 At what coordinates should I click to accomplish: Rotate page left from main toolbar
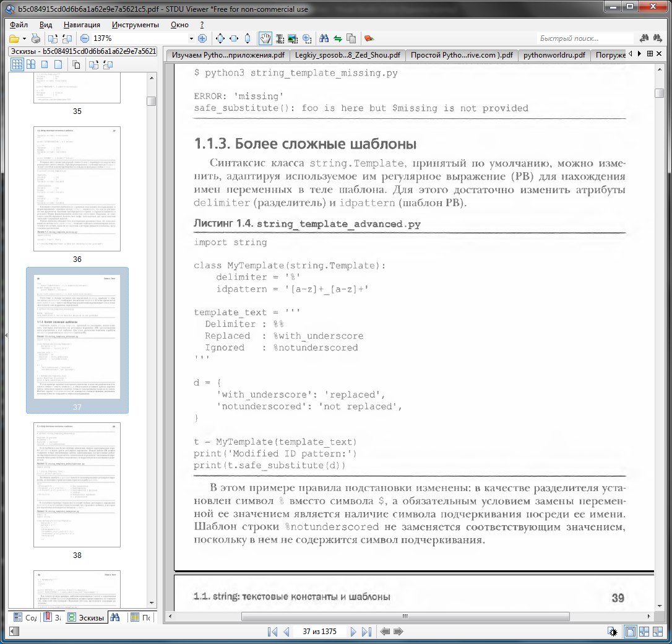tap(53, 38)
